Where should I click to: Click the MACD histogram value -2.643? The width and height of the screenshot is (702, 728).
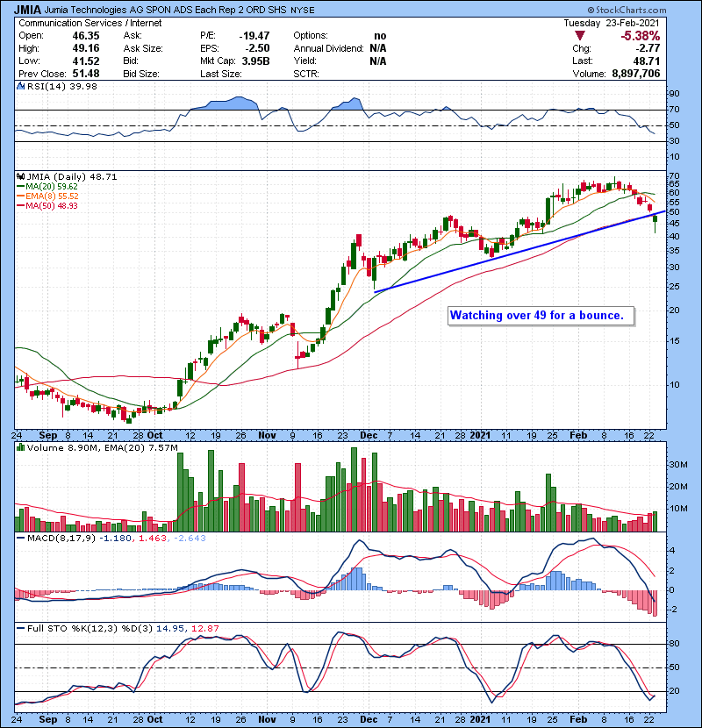(190, 539)
